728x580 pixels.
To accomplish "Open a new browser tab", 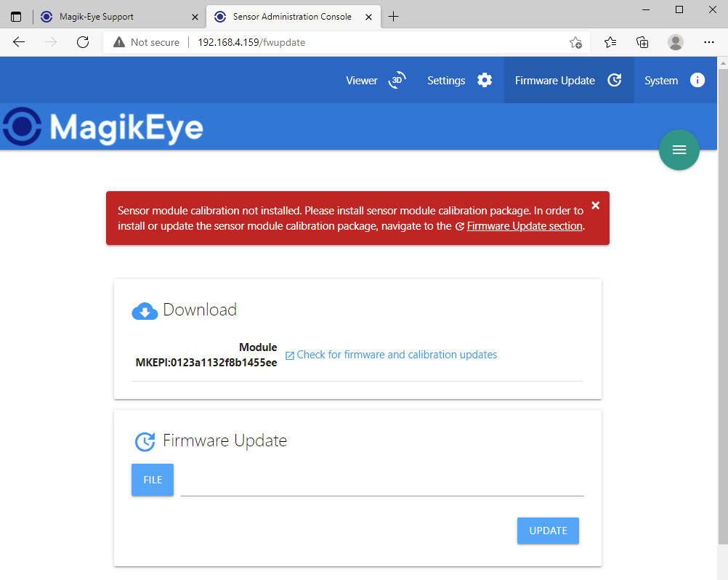I will (393, 17).
